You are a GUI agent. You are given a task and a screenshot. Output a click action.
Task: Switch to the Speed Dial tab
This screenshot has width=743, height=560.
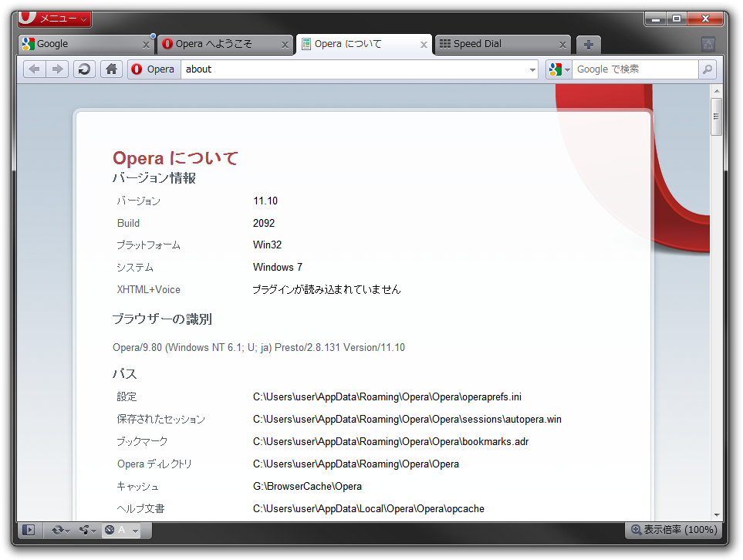[503, 44]
